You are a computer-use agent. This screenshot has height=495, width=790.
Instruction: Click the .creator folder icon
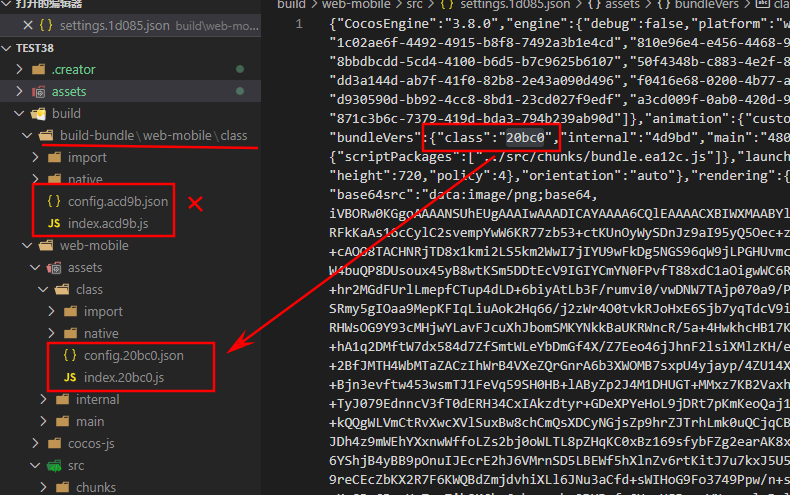coord(38,69)
